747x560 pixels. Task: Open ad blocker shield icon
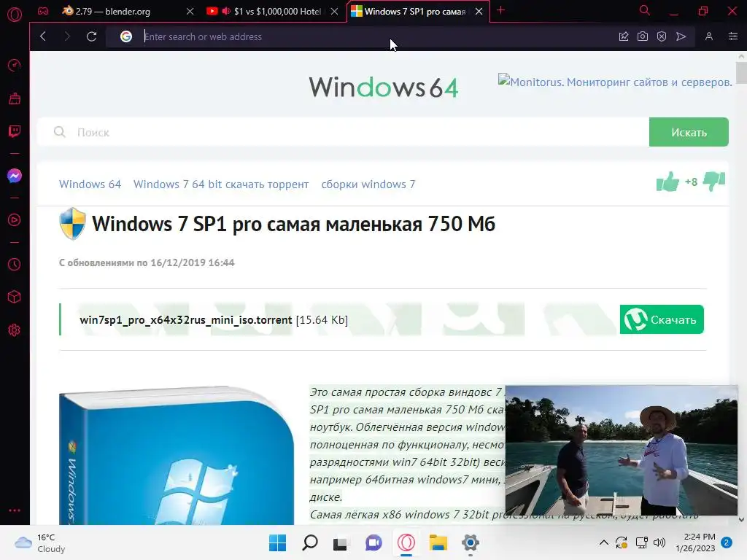tap(662, 36)
